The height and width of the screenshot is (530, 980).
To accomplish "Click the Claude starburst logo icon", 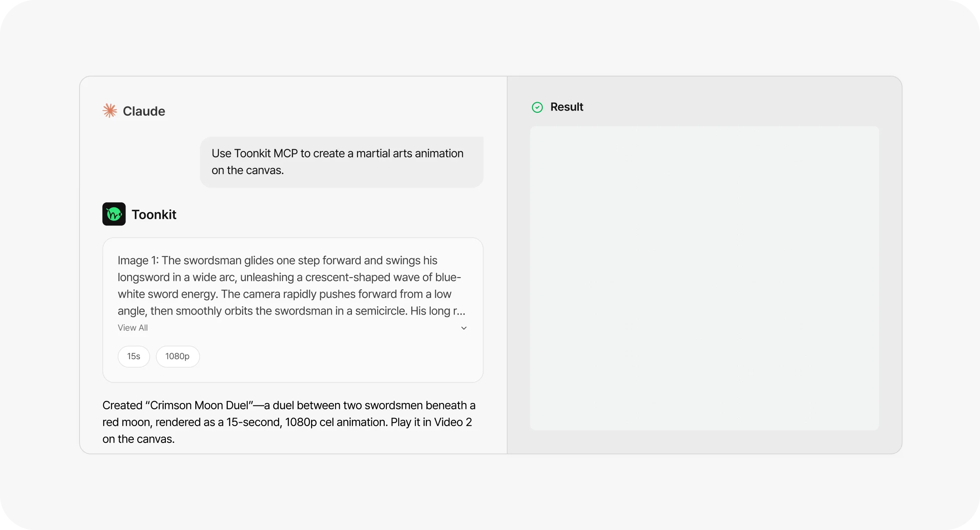I will pyautogui.click(x=110, y=111).
